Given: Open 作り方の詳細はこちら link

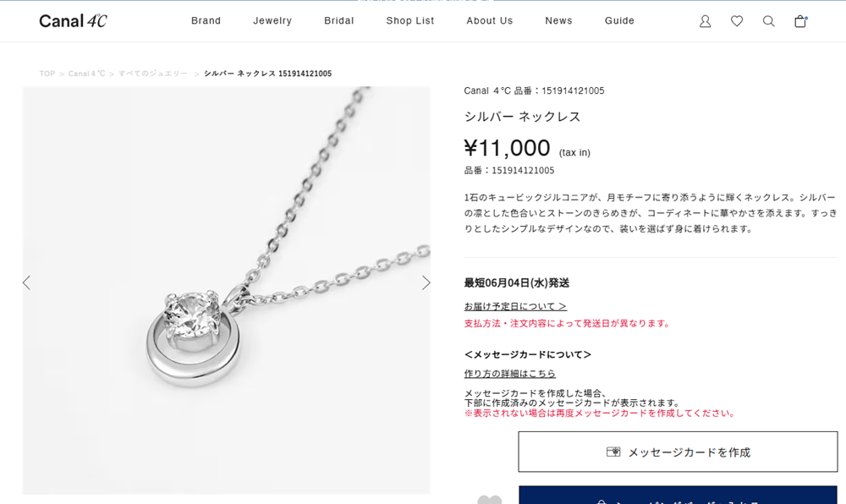Looking at the screenshot, I should [x=510, y=374].
